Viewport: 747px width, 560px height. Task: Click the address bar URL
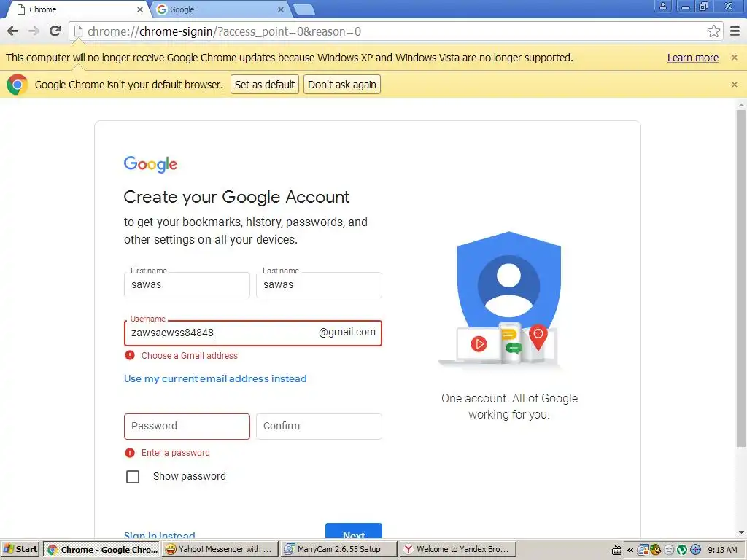pyautogui.click(x=224, y=31)
